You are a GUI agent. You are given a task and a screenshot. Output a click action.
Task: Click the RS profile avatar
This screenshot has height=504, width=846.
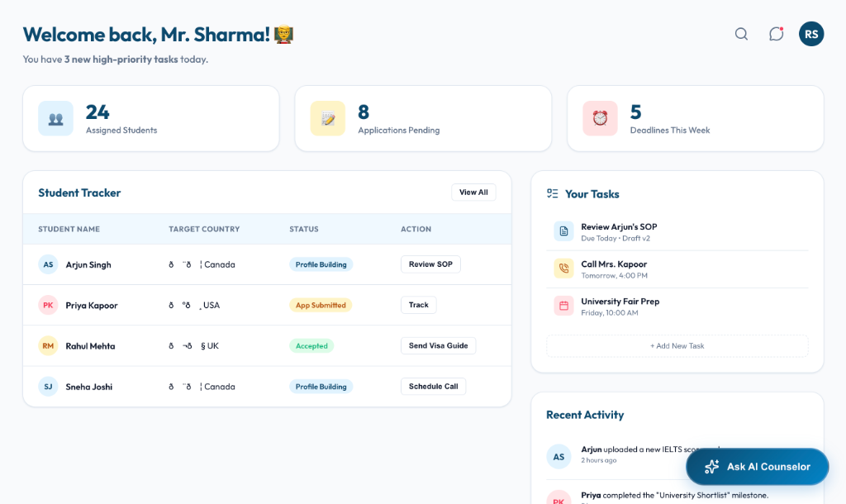click(x=810, y=34)
